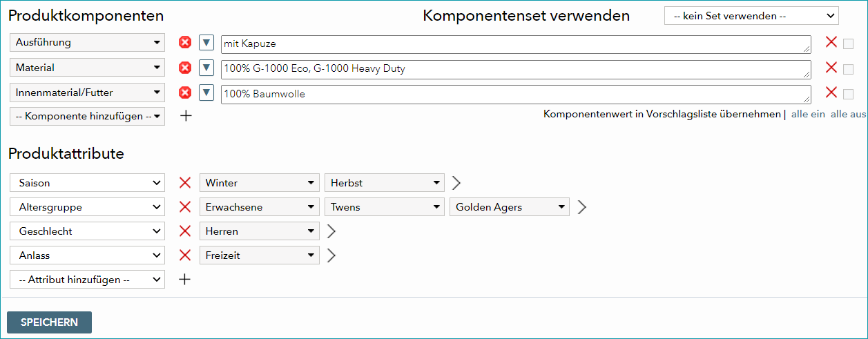Open the suggestion arrow button for the Innenmaterial/Futter value

[x=206, y=93]
